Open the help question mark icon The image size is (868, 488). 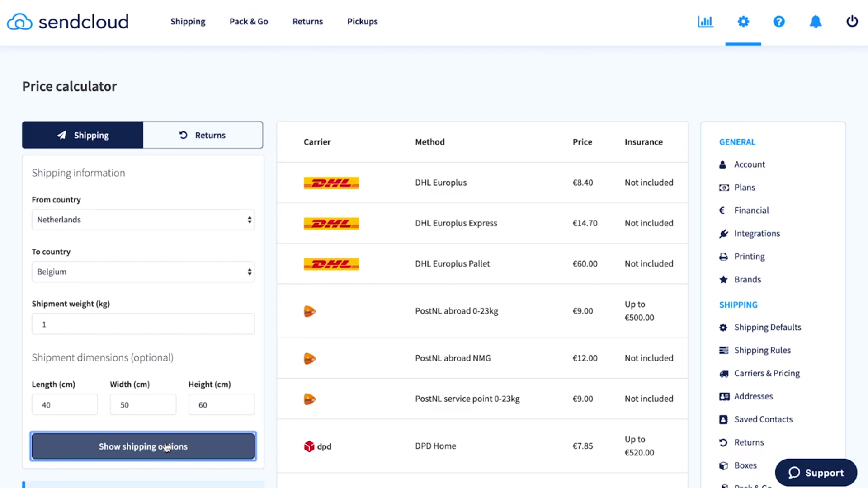(x=778, y=22)
